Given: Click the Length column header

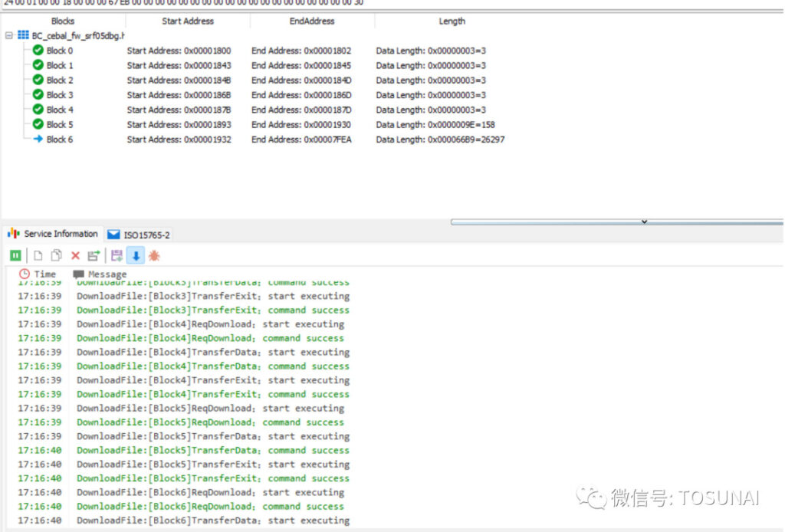Looking at the screenshot, I should [x=452, y=21].
